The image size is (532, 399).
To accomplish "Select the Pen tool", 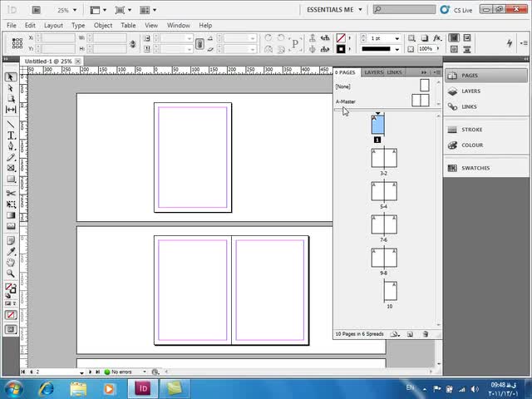I will click(x=11, y=146).
